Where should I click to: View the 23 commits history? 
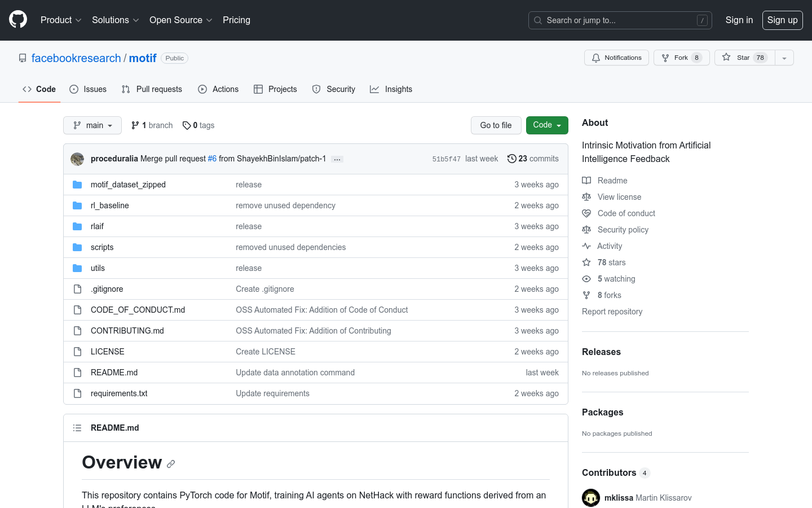click(x=533, y=159)
